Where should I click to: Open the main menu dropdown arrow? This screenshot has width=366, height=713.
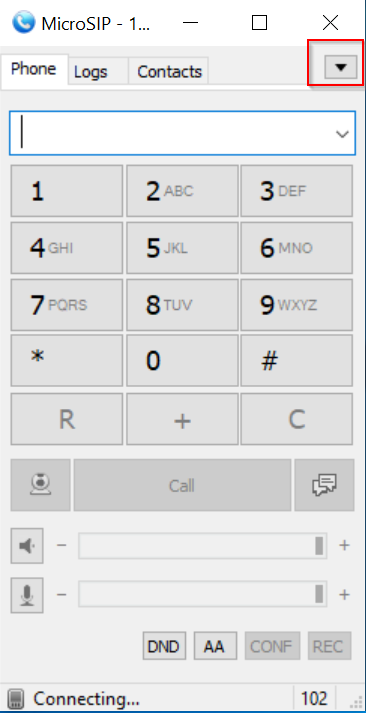341,67
